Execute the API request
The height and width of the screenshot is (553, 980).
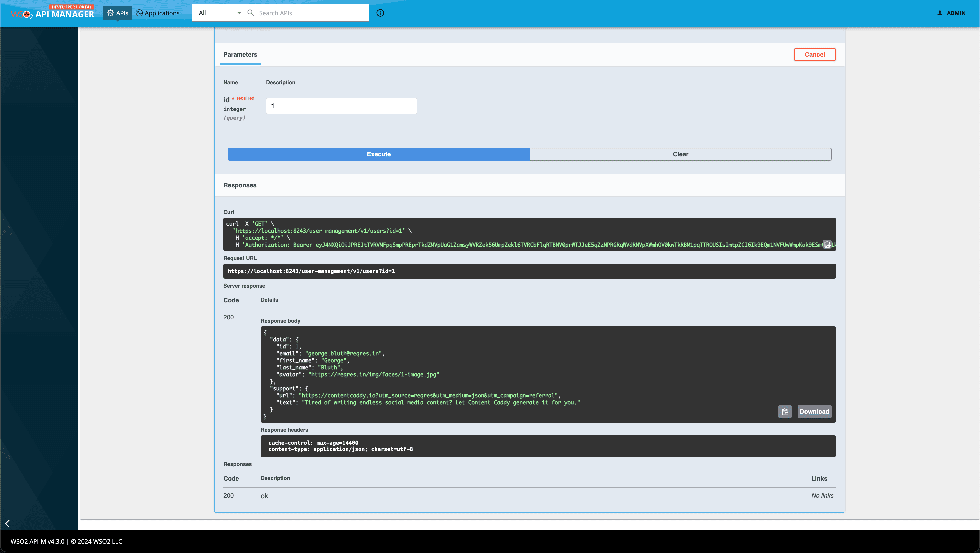pos(378,154)
